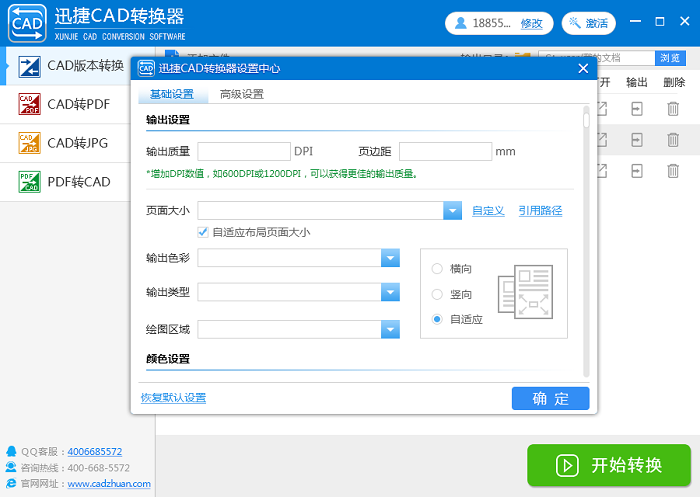Click the 输出质量 DPI input field
Image resolution: width=700 pixels, height=497 pixels.
point(244,151)
